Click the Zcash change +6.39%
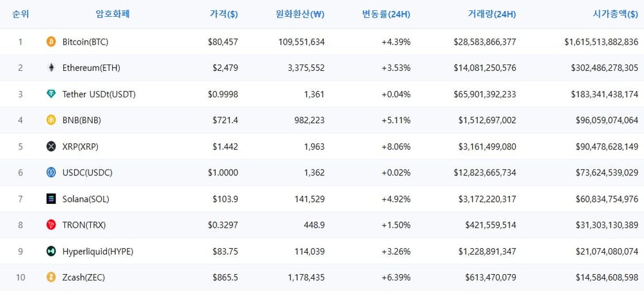This screenshot has width=644, height=296. coord(396,278)
